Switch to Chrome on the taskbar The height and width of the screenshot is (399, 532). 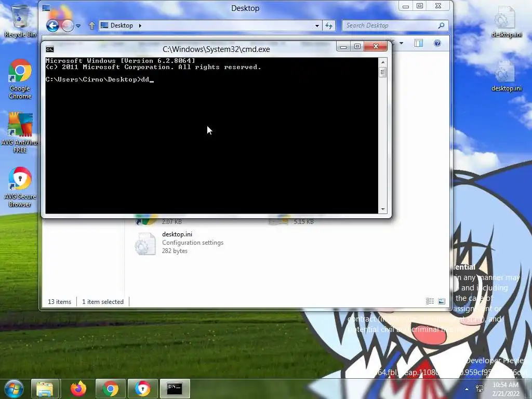point(111,389)
